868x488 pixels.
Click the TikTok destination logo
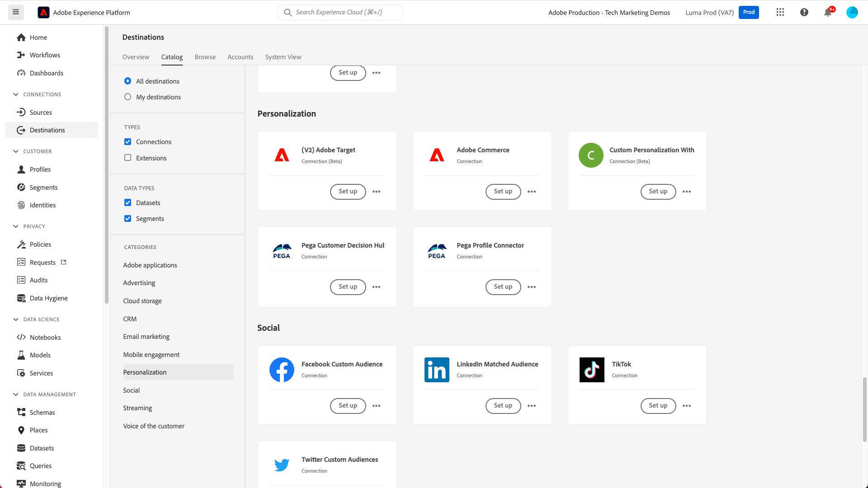click(592, 370)
